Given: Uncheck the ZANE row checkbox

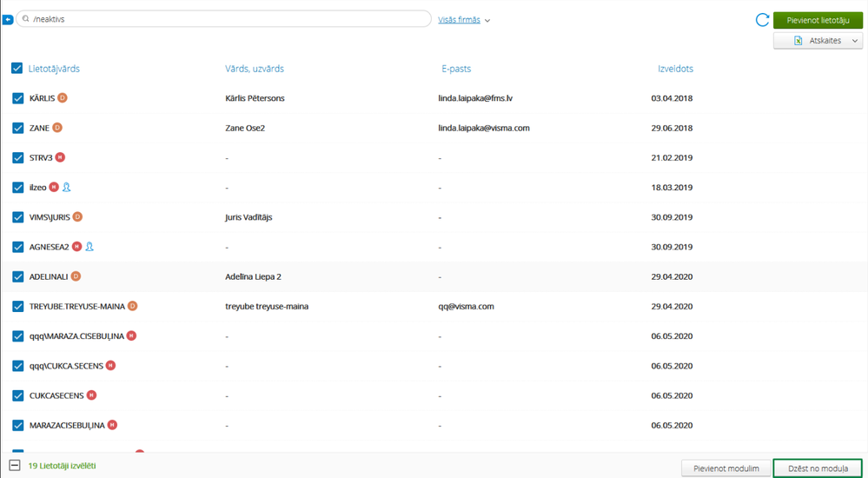Looking at the screenshot, I should coord(17,128).
